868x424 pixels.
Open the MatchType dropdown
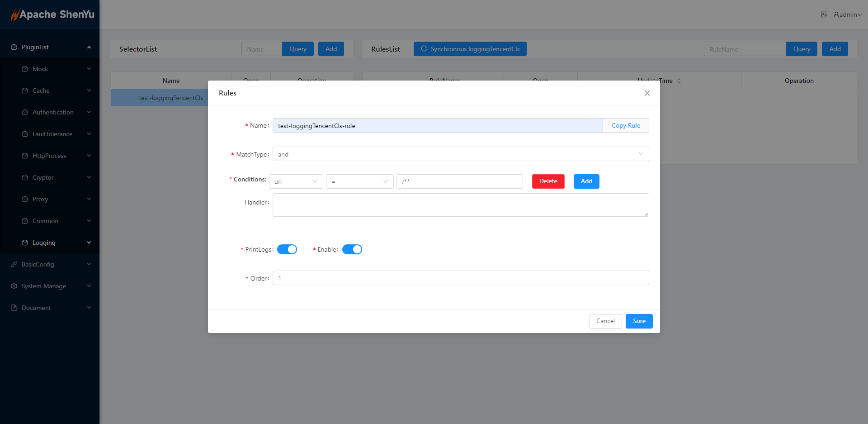point(460,154)
